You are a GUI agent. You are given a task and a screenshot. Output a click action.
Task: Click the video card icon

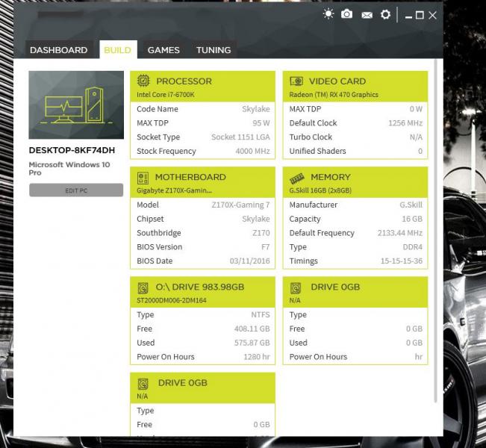296,81
